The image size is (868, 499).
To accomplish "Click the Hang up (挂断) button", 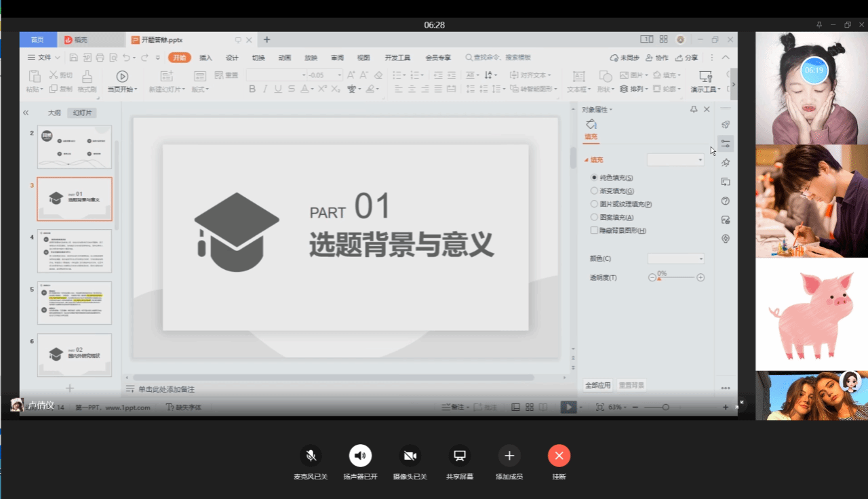I will 559,456.
